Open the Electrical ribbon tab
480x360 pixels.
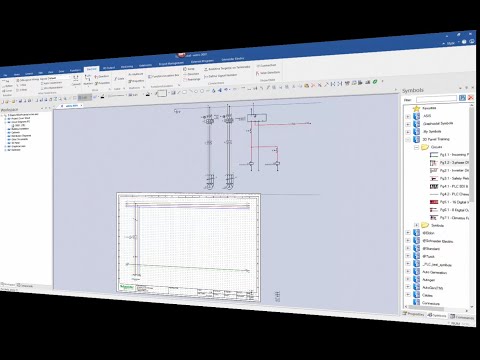pos(91,69)
